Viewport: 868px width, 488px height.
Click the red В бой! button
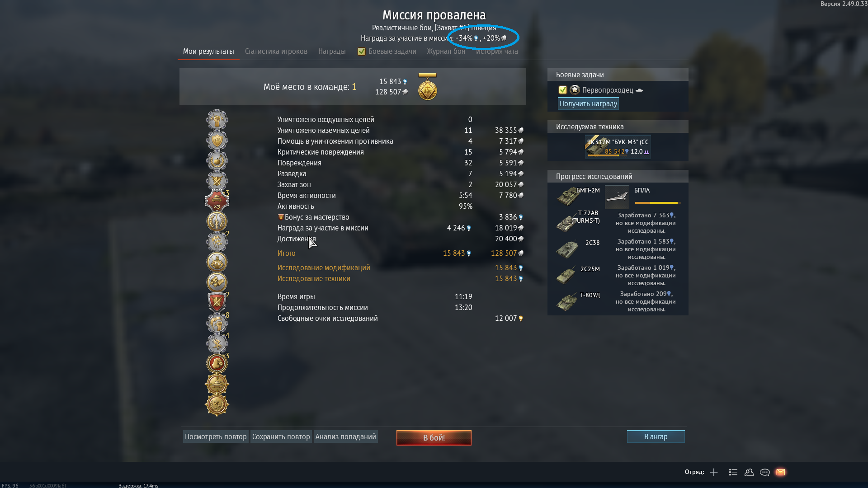434,437
